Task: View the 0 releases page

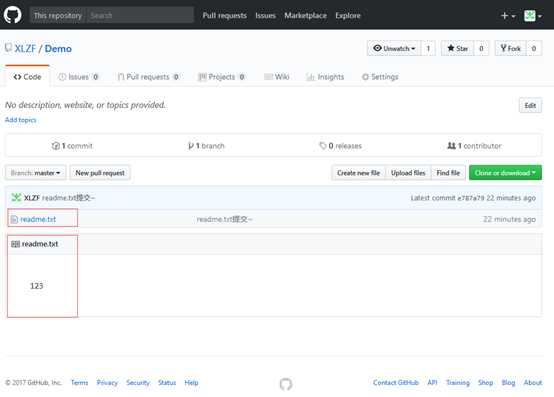Action: 341,146
